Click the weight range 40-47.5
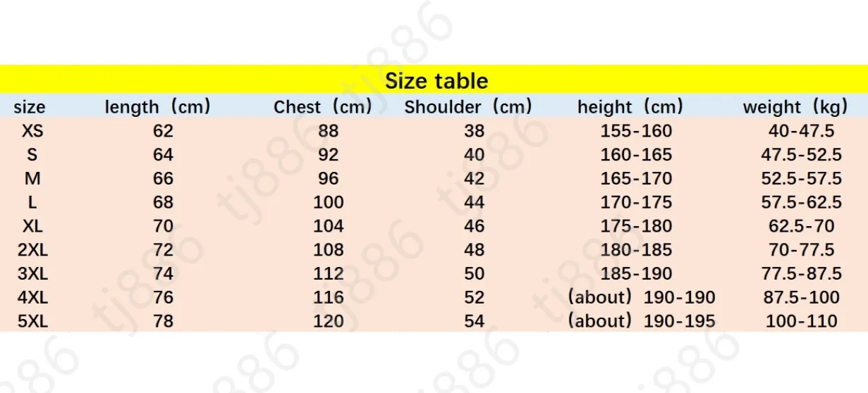 coord(802,131)
